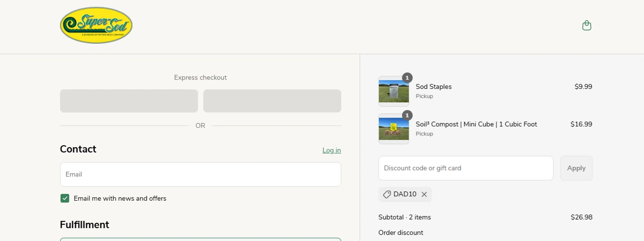644x241 pixels.
Task: Click the Subtotal · 2 items label
Action: [x=404, y=217]
